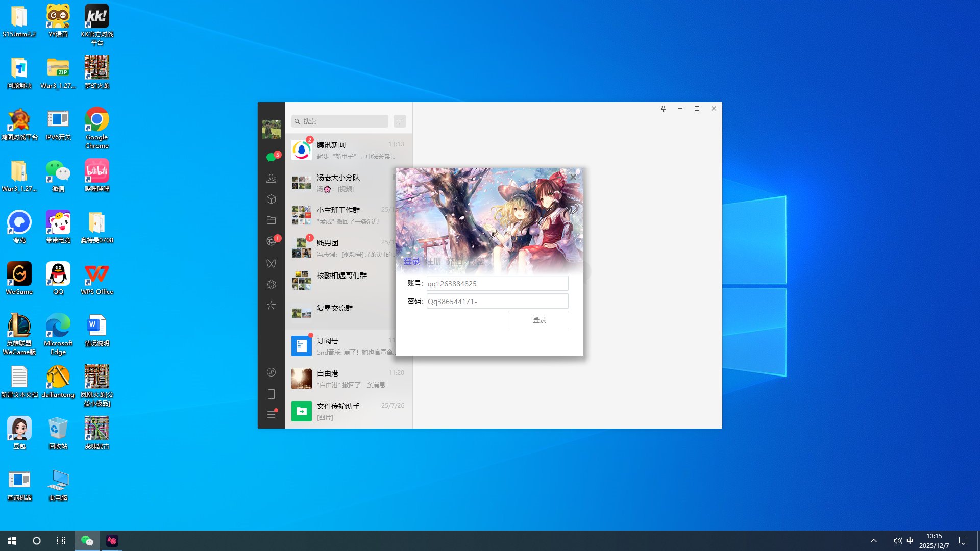The width and height of the screenshot is (980, 551).
Task: Open WeChat Contacts from sidebar
Action: coord(271,178)
